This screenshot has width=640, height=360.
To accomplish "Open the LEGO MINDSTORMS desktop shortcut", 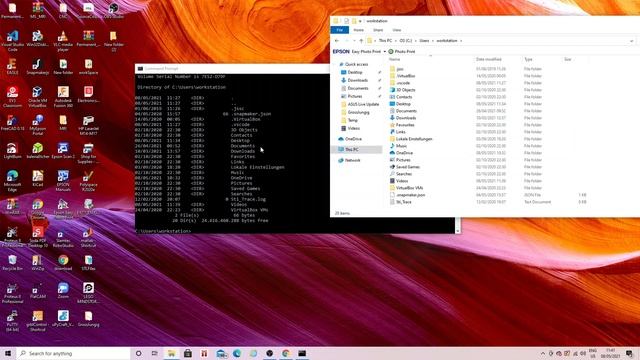I will pos(88,293).
